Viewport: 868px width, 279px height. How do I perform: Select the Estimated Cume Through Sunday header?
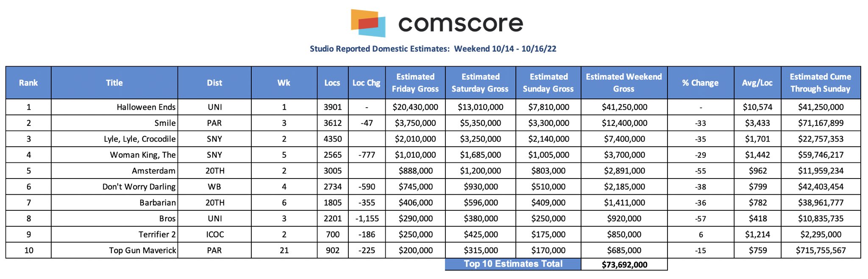click(820, 83)
